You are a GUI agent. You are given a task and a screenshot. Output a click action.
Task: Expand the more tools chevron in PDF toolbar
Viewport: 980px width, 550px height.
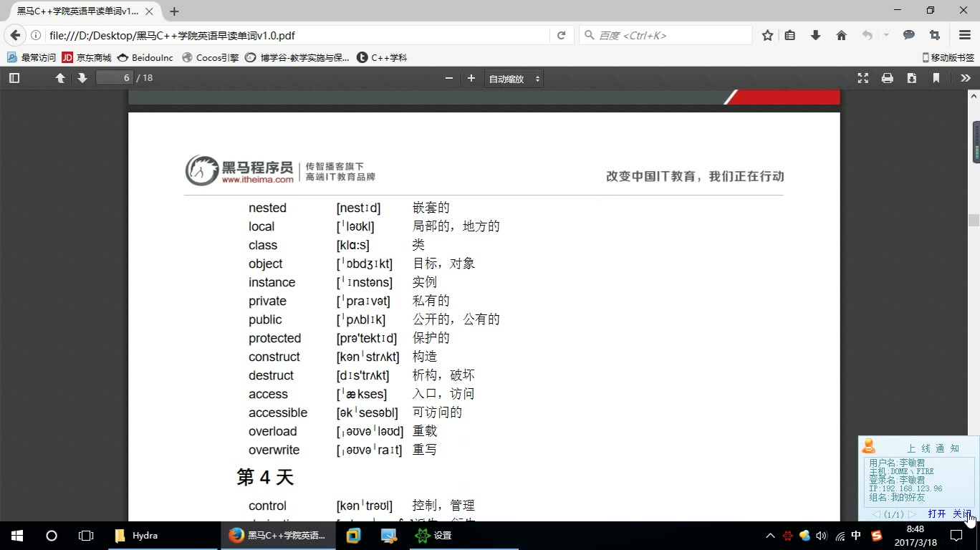966,78
